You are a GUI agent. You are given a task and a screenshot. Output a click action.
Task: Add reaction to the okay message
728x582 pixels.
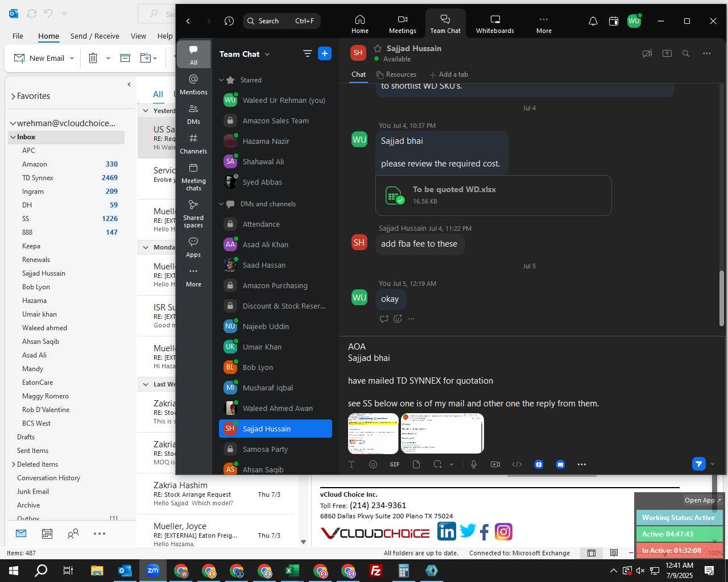[398, 319]
